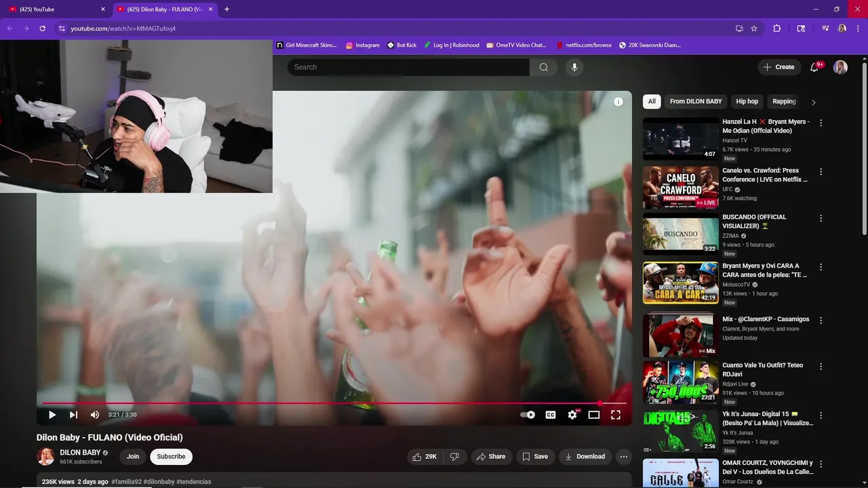Open Chrome three-dot menu
Screen dimensions: 868x488
point(858,28)
